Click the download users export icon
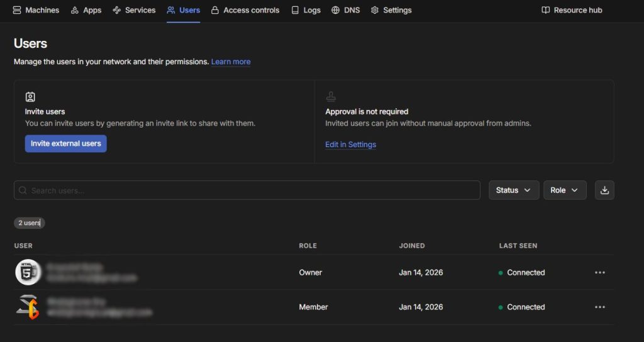The width and height of the screenshot is (644, 342). 604,190
